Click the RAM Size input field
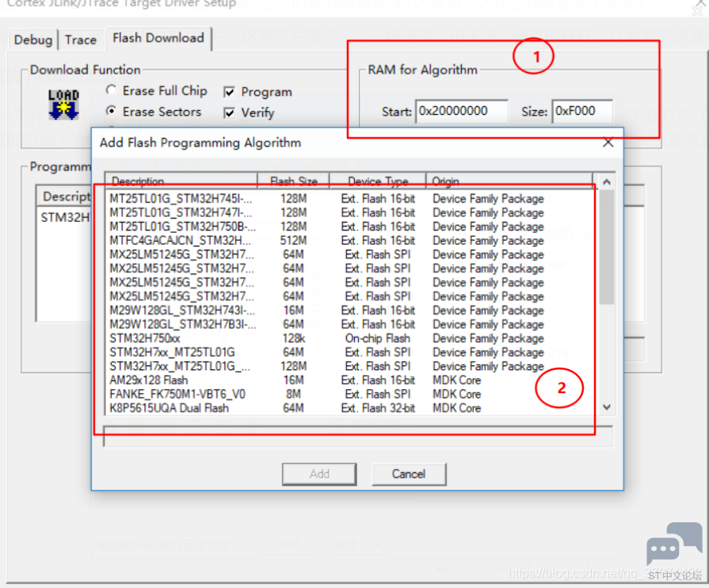Viewport: 709px width, 588px height. pyautogui.click(x=582, y=111)
